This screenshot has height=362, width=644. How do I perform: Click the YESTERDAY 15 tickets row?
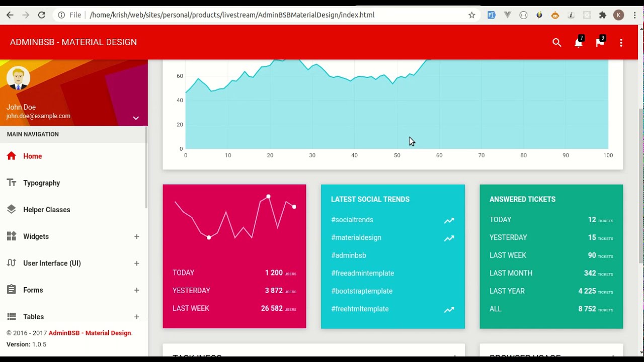click(551, 237)
